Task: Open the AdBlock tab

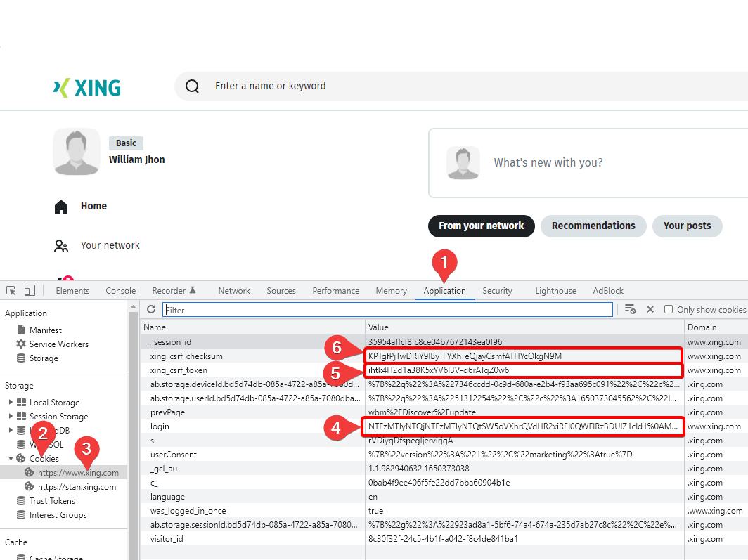Action: (608, 291)
